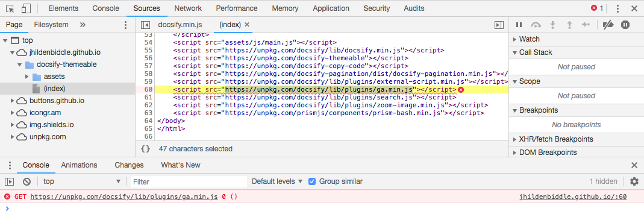Switch to the Network tab
644x217 pixels.
(188, 8)
